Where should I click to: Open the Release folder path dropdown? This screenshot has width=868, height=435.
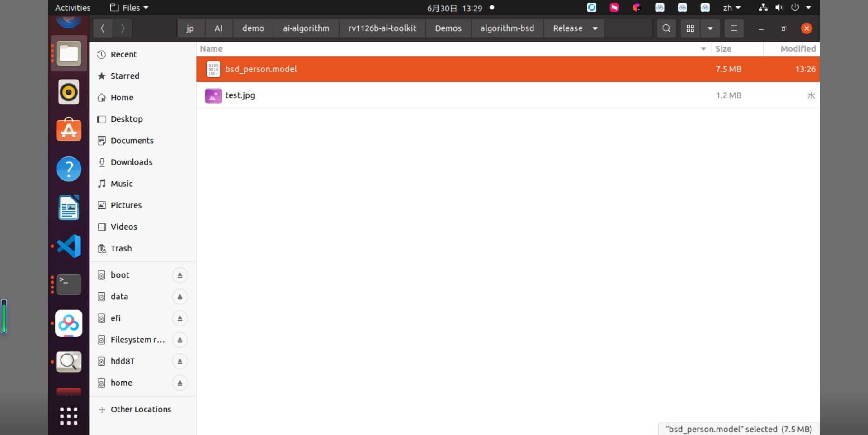coord(595,28)
